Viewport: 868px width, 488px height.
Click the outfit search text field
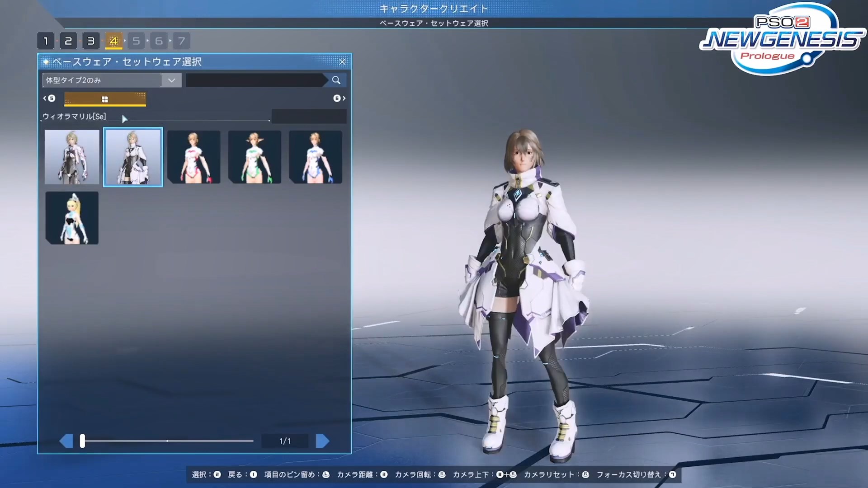click(255, 80)
